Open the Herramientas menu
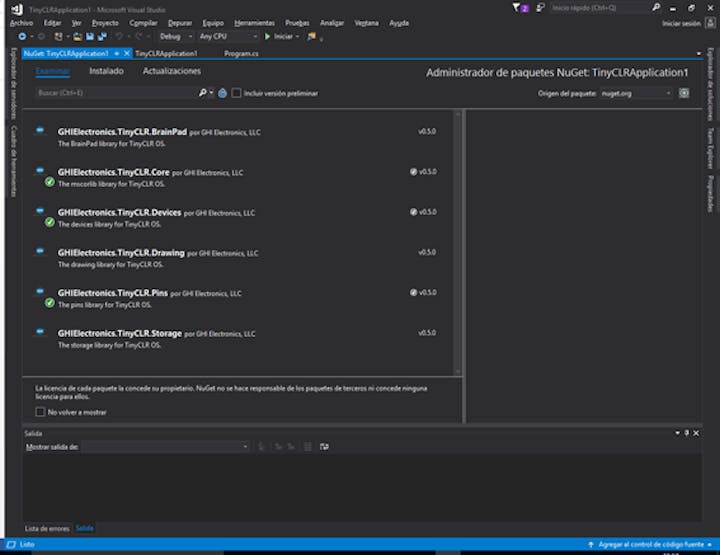Image resolution: width=720 pixels, height=555 pixels. tap(254, 23)
